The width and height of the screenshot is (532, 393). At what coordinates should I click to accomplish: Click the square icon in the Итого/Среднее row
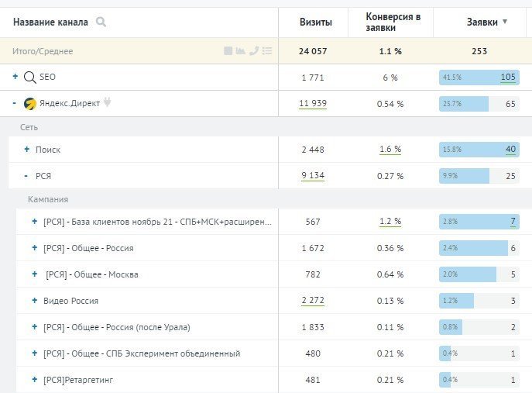228,51
